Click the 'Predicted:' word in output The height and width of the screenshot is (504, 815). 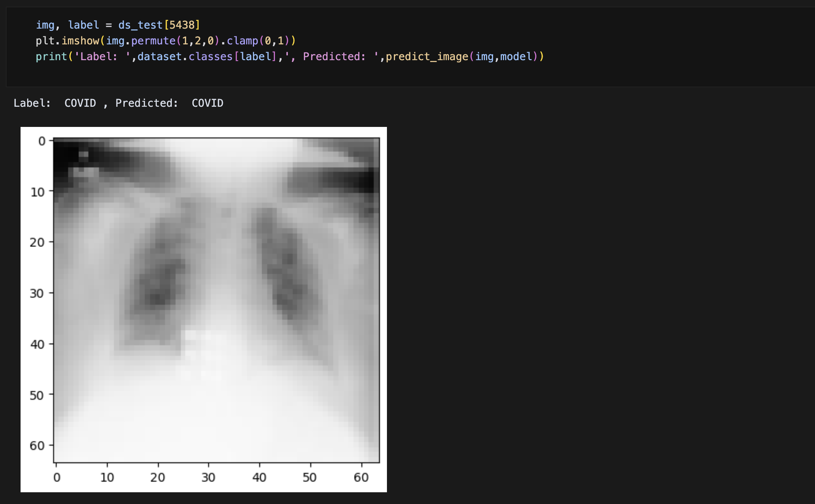146,103
